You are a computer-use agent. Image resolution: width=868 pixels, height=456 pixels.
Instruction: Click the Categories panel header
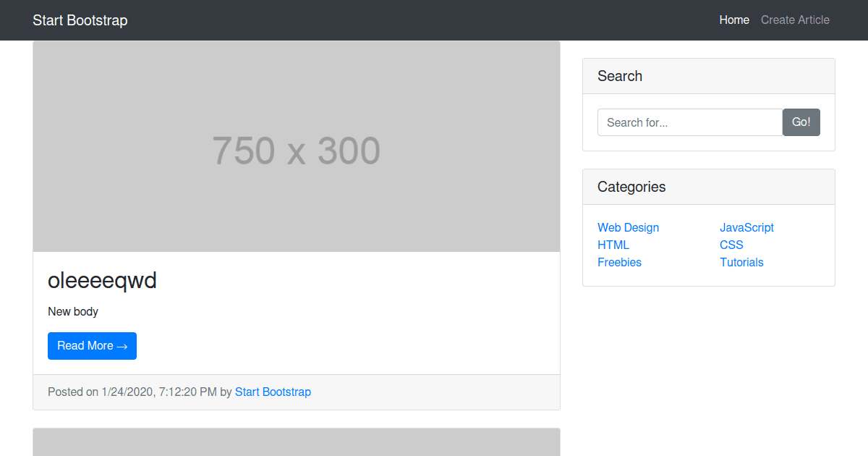click(631, 187)
